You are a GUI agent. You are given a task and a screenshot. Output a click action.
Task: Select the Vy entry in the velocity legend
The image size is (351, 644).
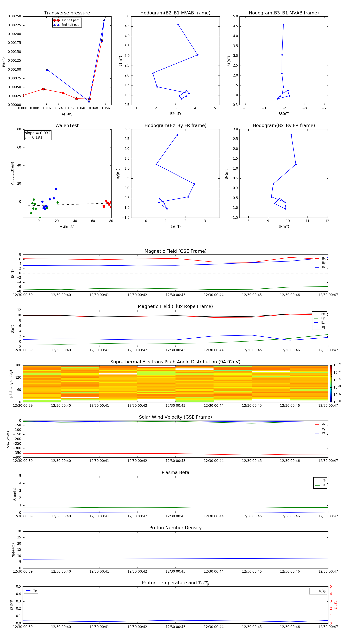320,429
